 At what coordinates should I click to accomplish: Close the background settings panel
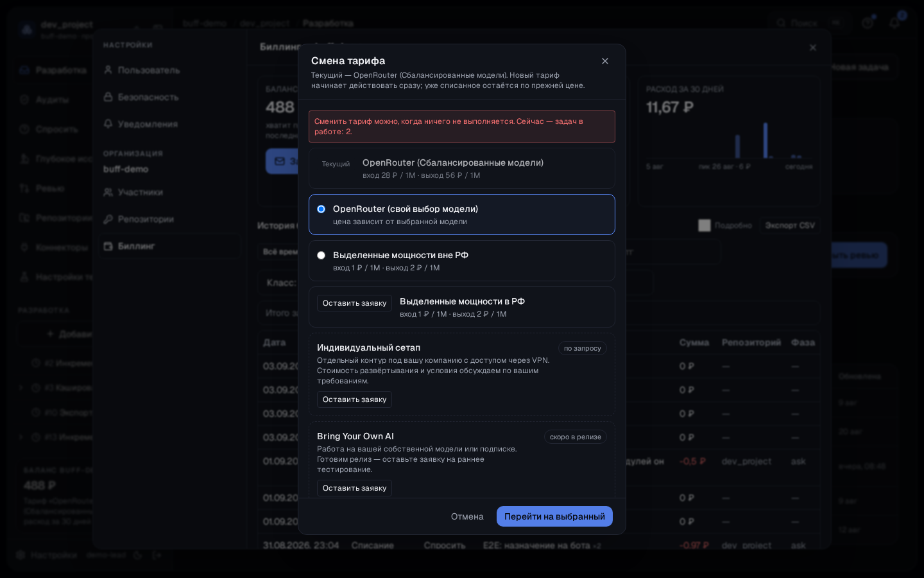point(813,48)
